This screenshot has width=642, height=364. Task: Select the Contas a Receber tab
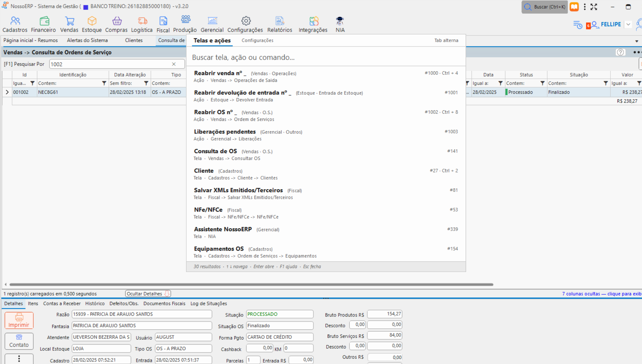click(x=62, y=304)
